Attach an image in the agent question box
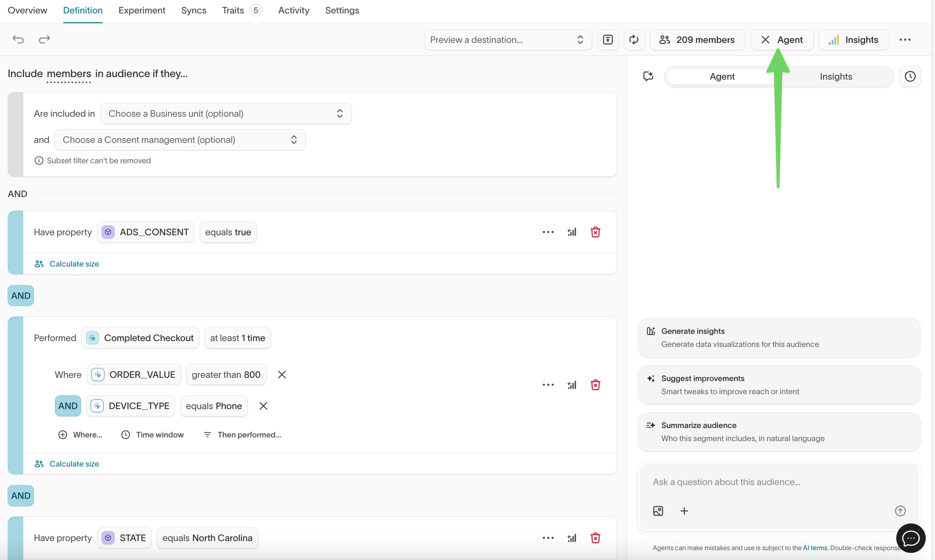Image resolution: width=935 pixels, height=560 pixels. point(657,511)
